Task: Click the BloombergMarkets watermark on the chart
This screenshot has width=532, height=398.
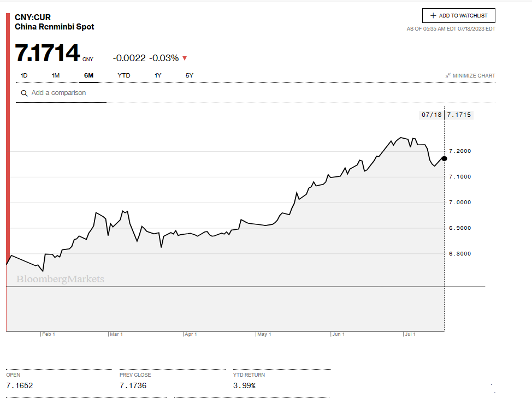Action: pyautogui.click(x=60, y=279)
